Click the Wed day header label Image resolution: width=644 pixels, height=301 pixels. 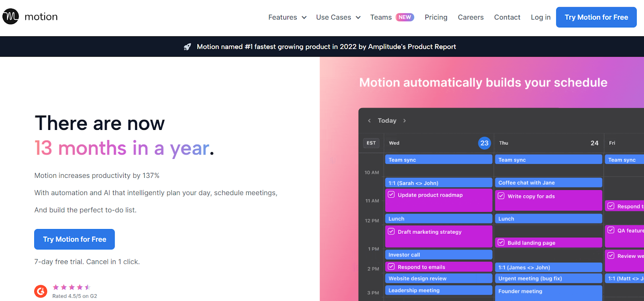[394, 143]
